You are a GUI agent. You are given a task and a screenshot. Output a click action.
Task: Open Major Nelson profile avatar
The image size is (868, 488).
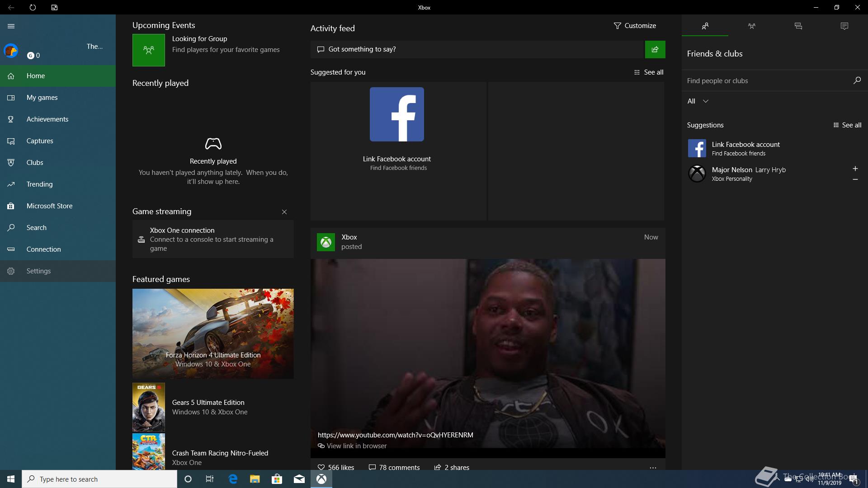tap(697, 174)
